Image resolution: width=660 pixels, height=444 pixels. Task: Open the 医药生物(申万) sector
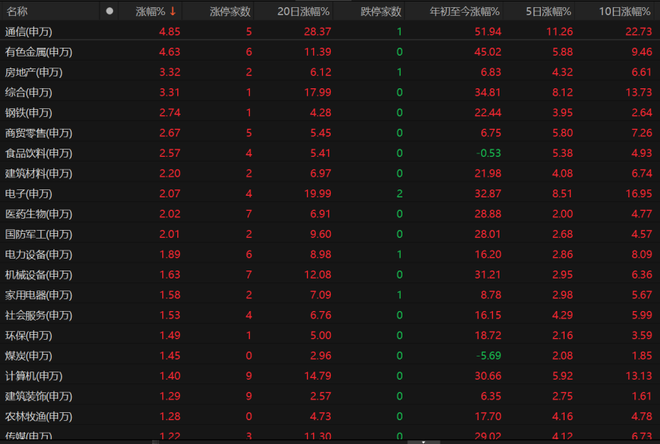pos(39,213)
